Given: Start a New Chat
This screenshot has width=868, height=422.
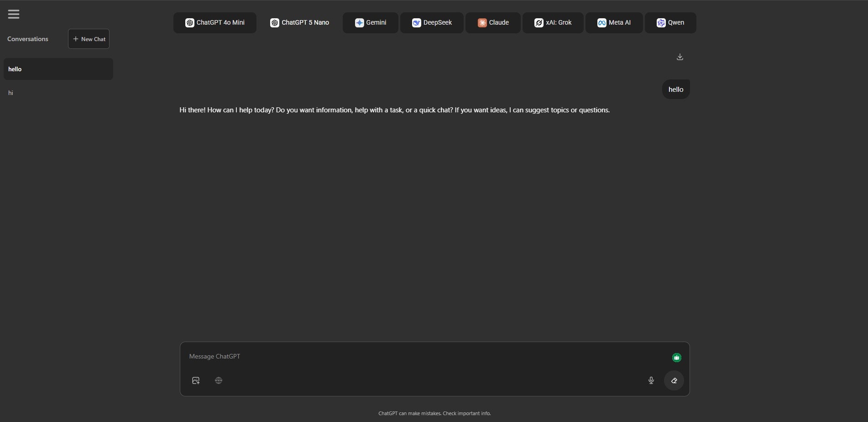Looking at the screenshot, I should coord(89,39).
